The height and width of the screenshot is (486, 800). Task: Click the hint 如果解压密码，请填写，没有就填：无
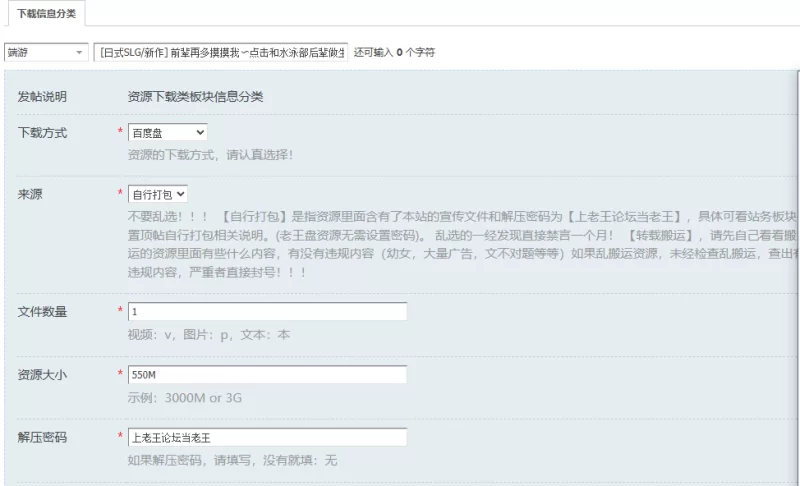click(232, 461)
